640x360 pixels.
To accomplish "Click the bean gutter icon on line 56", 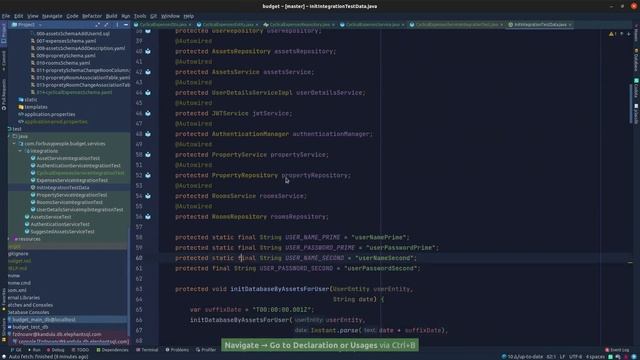I will tap(148, 217).
